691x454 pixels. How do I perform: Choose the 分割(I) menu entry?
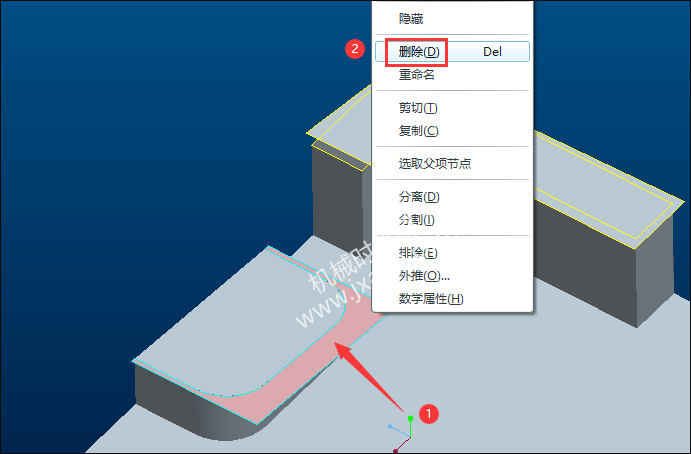coord(416,220)
